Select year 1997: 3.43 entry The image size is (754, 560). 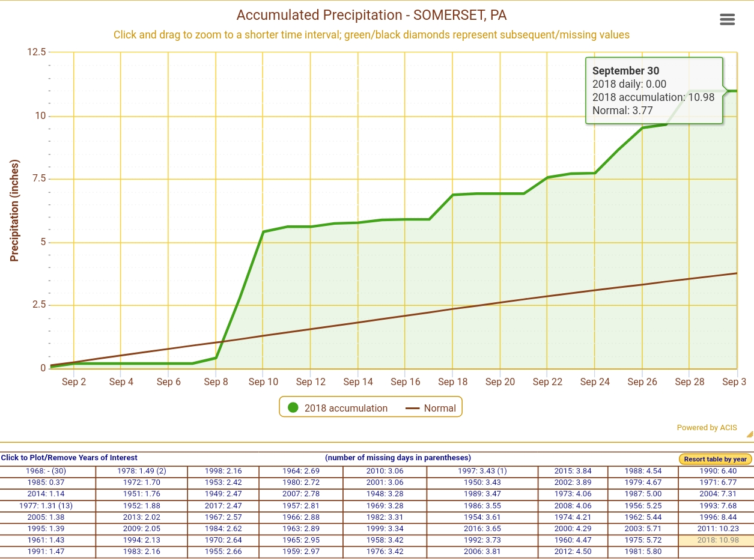[482, 471]
